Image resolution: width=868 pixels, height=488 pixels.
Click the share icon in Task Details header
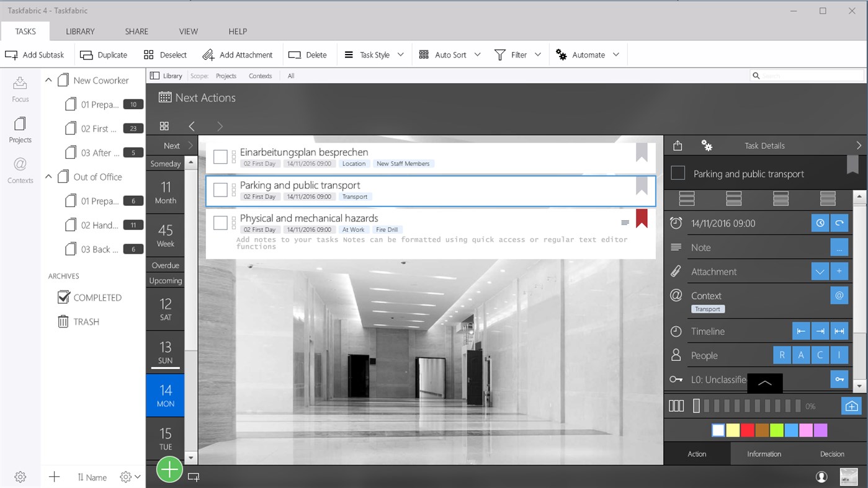677,145
